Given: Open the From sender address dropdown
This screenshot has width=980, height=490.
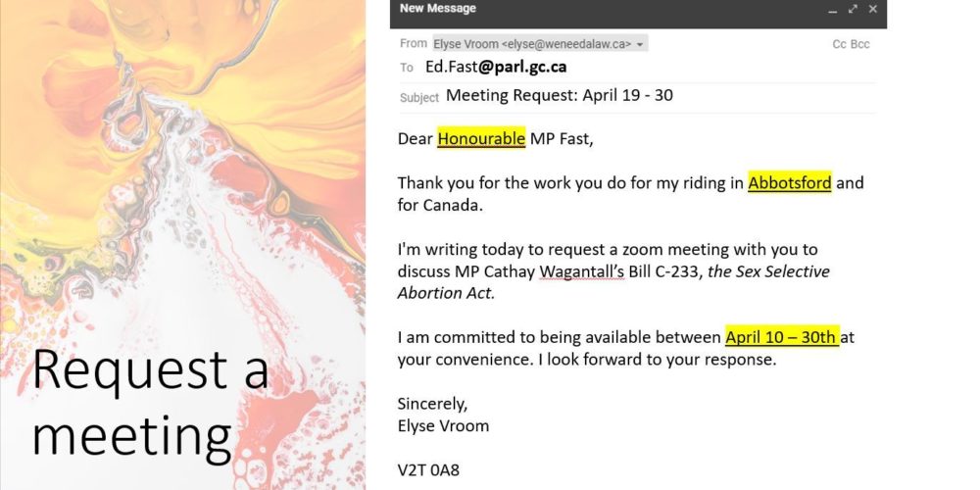Looking at the screenshot, I should click(x=640, y=44).
